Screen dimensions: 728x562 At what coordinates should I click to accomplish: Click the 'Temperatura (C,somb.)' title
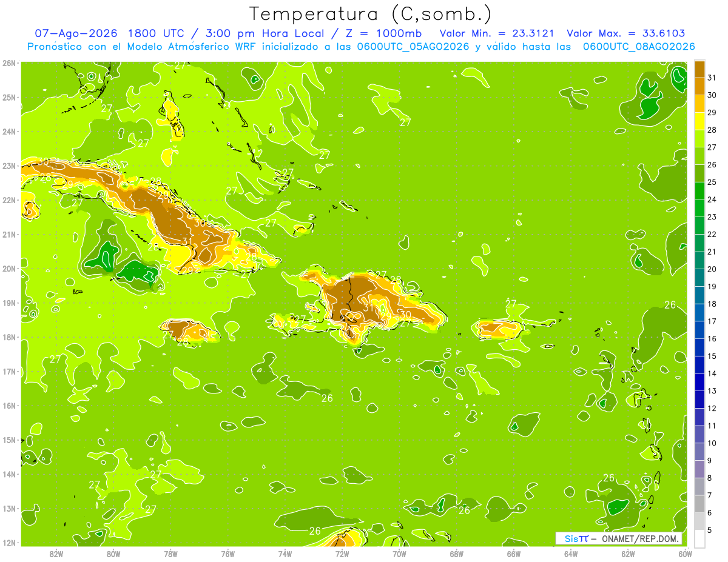coord(371,13)
